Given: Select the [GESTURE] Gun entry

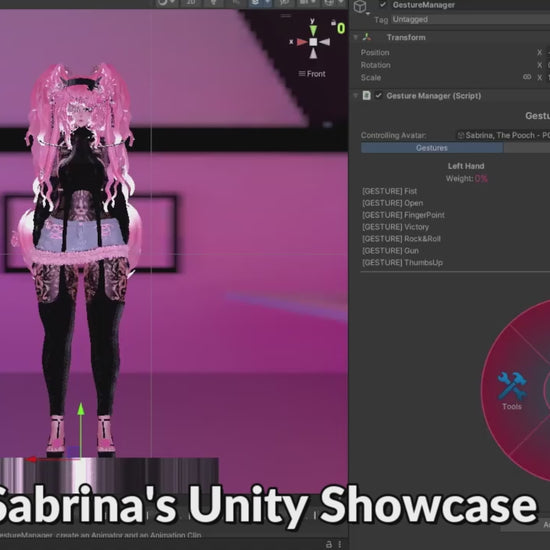Looking at the screenshot, I should pyautogui.click(x=390, y=251).
